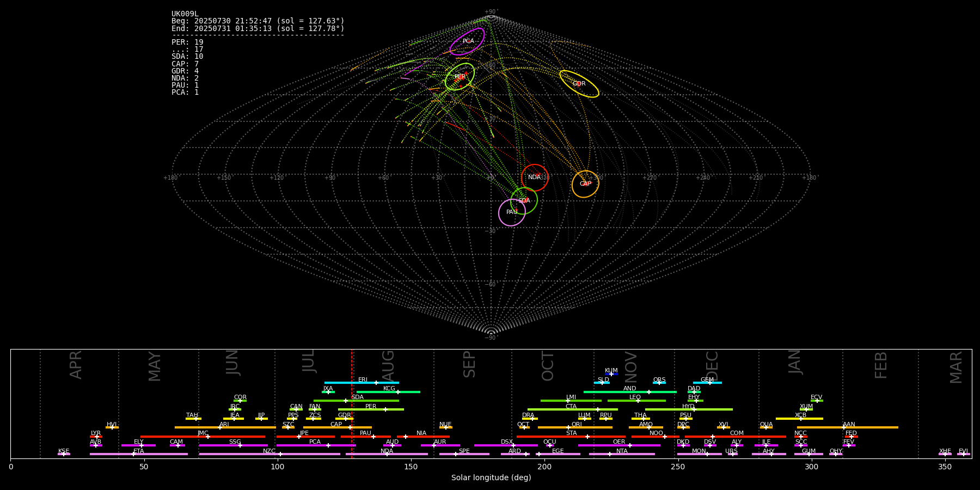Click the 'NDA: 2' count entry

click(x=185, y=78)
